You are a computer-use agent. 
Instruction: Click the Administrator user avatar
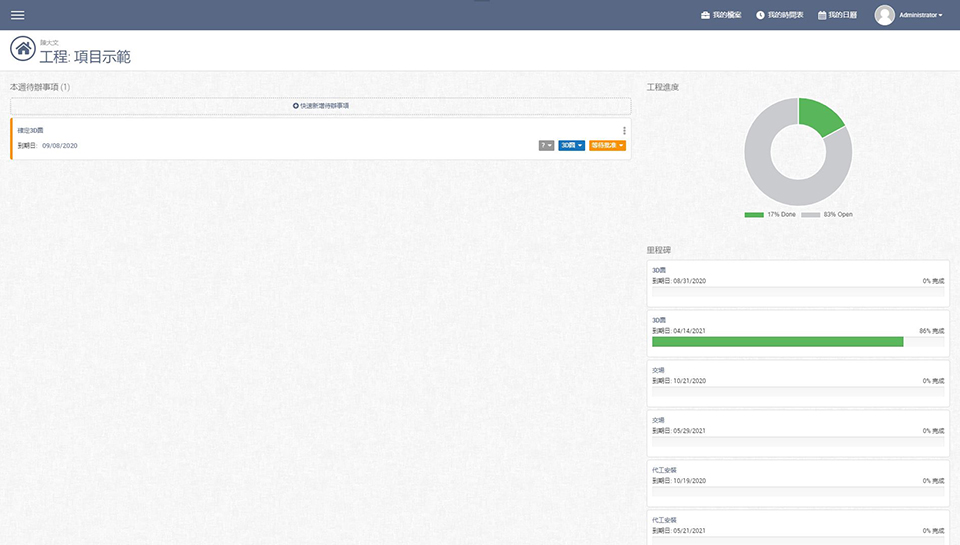[884, 15]
